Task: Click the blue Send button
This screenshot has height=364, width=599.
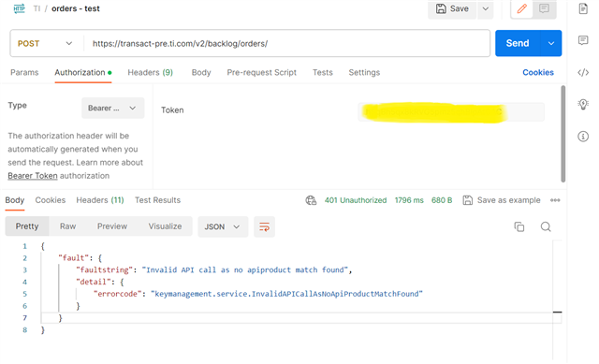Action: (518, 44)
